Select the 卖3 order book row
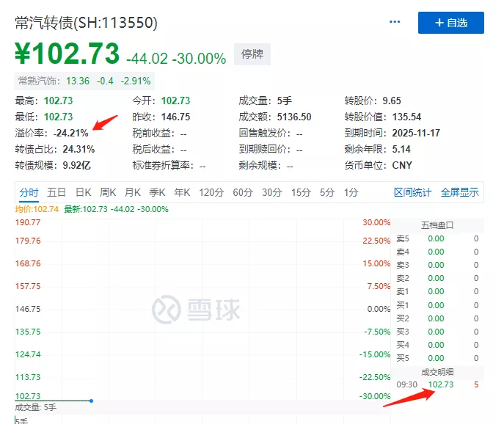Screen dimensions: 504x427 437,265
